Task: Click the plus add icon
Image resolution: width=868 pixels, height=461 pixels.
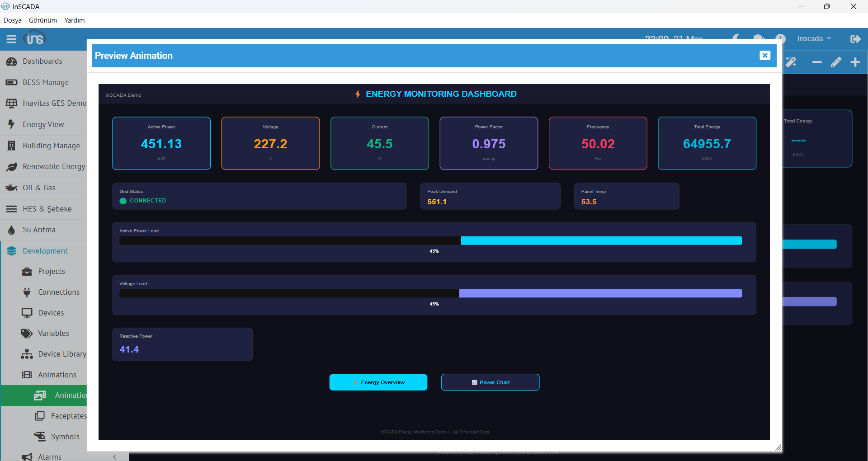Action: (855, 62)
